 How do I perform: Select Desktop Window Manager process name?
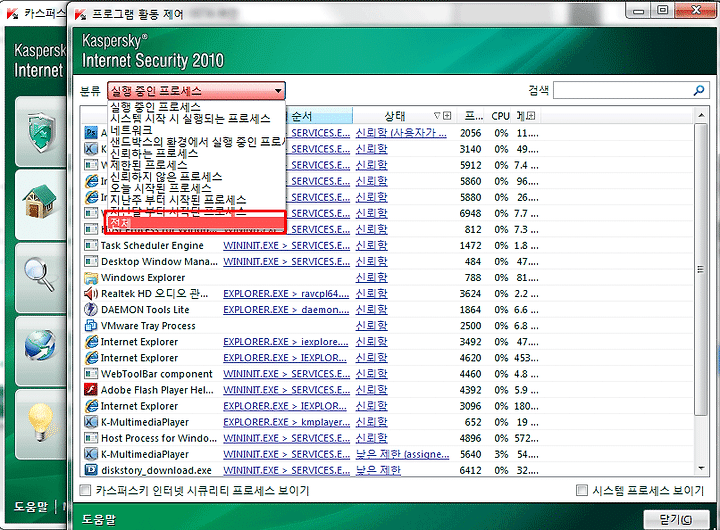[x=159, y=261]
